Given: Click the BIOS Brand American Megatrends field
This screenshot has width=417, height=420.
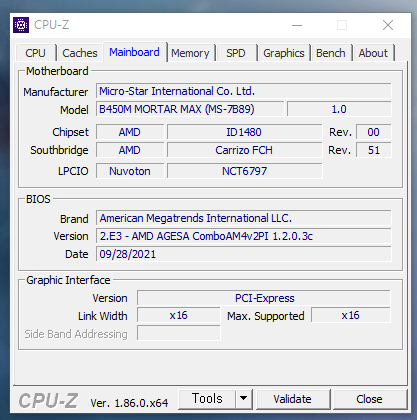Looking at the screenshot, I should coord(244,218).
